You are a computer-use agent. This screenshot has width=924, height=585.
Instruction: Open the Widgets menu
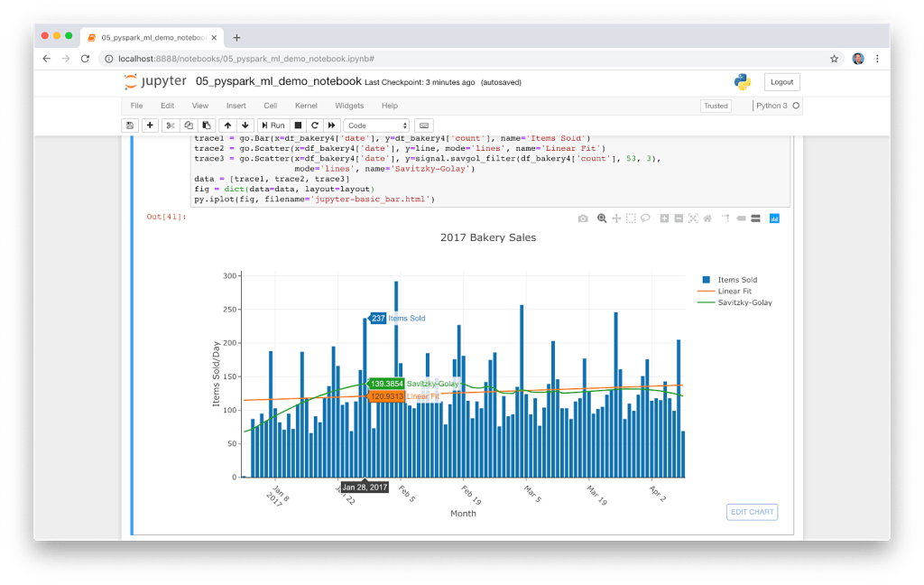[x=349, y=105]
